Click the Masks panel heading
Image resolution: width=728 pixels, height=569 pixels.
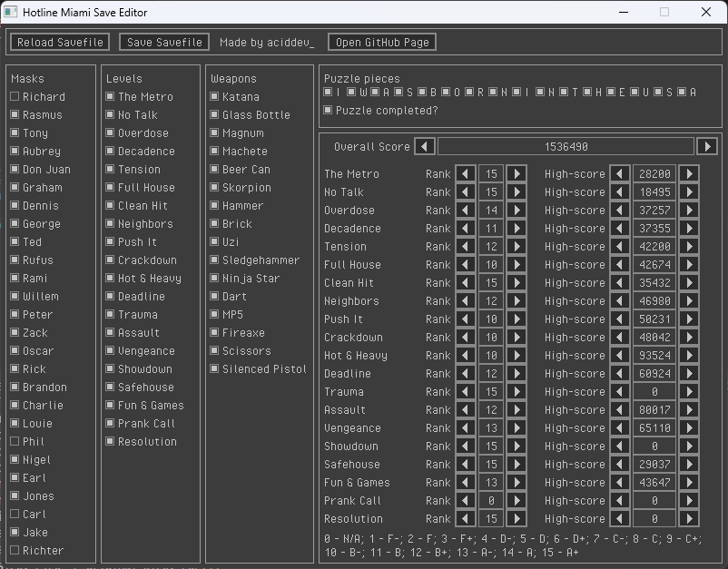(x=27, y=78)
